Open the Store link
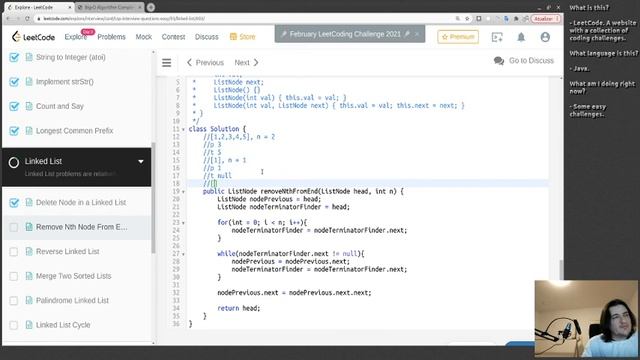Screen dimensions: 640x360 pyautogui.click(x=242, y=37)
